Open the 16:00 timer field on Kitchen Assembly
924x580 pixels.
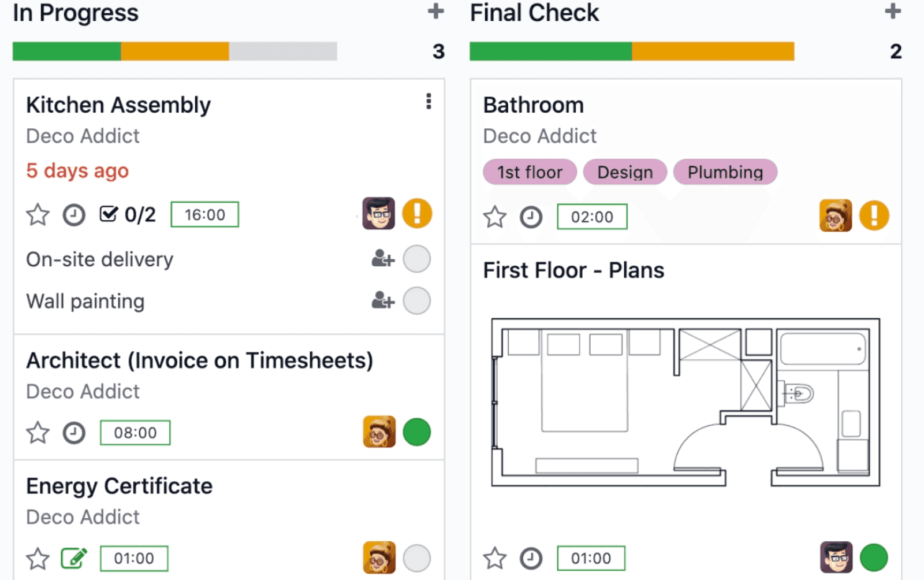(x=204, y=214)
